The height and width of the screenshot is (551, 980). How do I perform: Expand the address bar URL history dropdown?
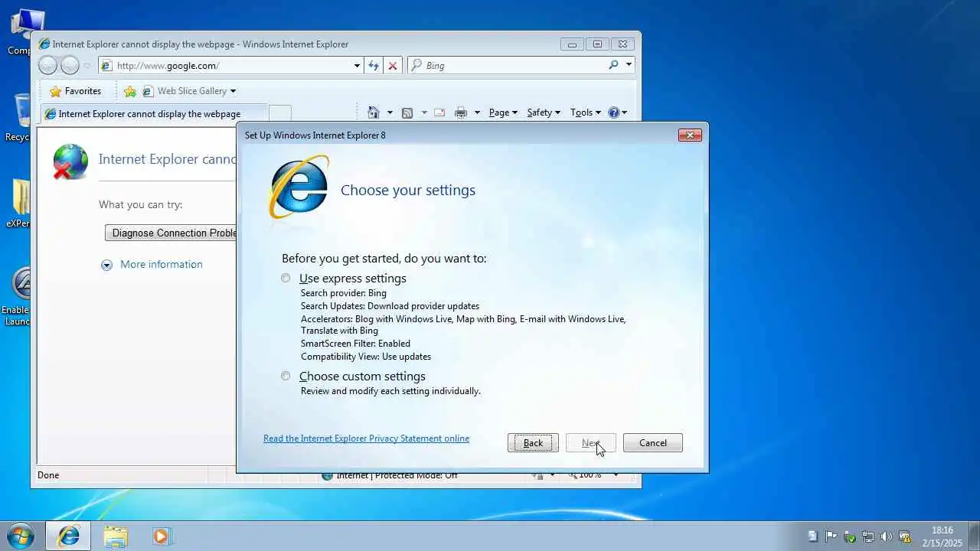pyautogui.click(x=357, y=66)
